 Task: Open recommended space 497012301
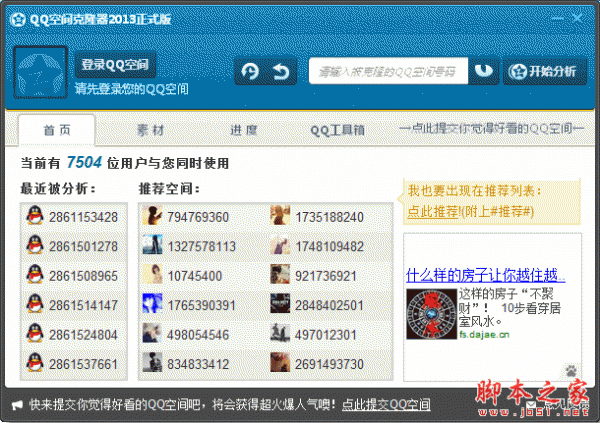pos(326,335)
